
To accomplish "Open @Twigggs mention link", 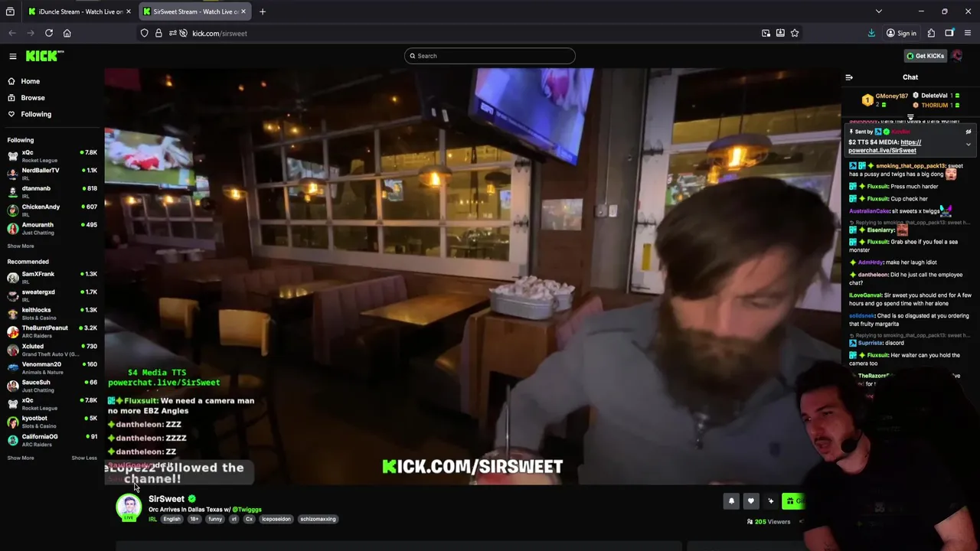I will [x=247, y=510].
